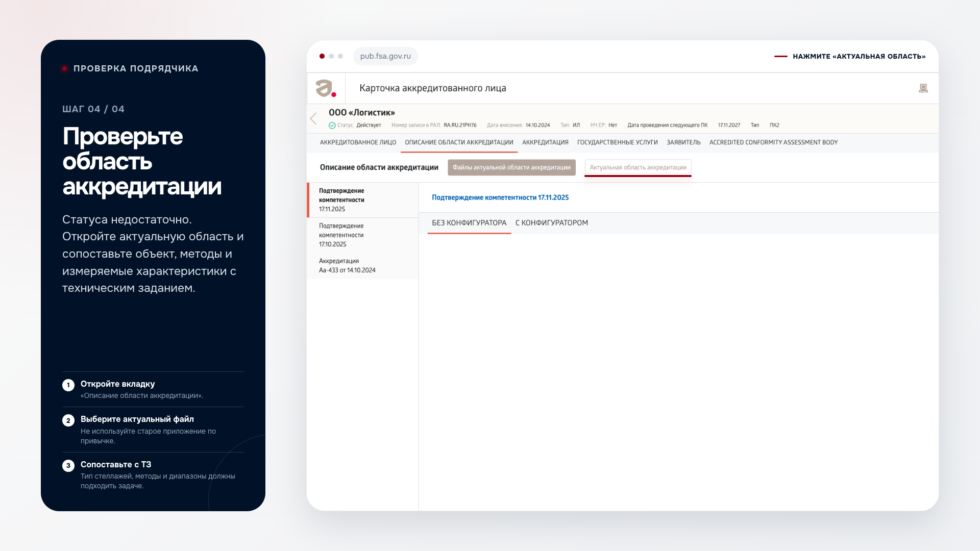Click Файлы актуальной области аккредитации button

point(511,167)
